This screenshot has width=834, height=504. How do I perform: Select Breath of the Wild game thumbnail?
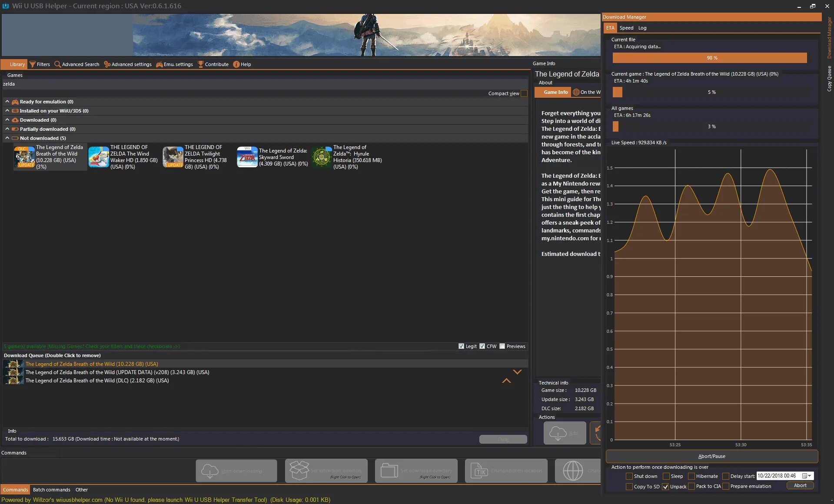point(24,157)
